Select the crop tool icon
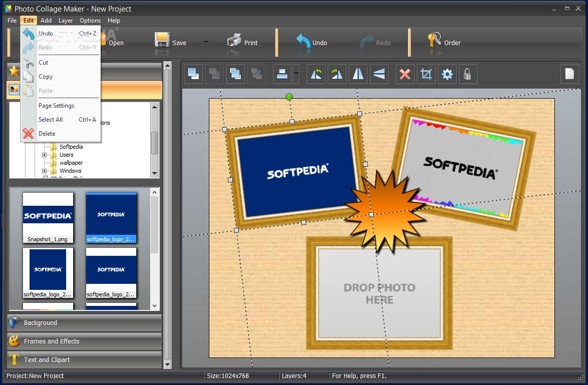The width and height of the screenshot is (588, 385). tap(426, 74)
